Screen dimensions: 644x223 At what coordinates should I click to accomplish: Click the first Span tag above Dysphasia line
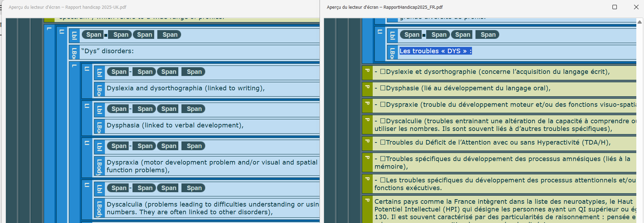pyautogui.click(x=119, y=109)
